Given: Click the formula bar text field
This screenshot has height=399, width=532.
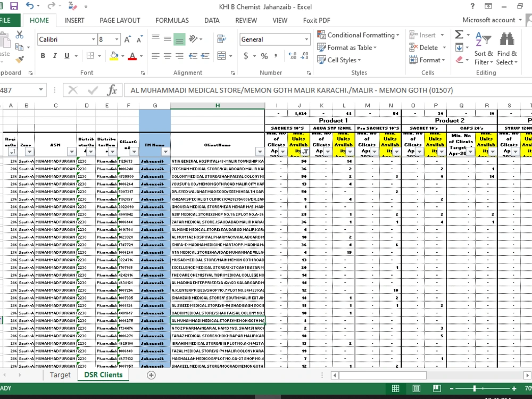Looking at the screenshot, I should coord(327,90).
